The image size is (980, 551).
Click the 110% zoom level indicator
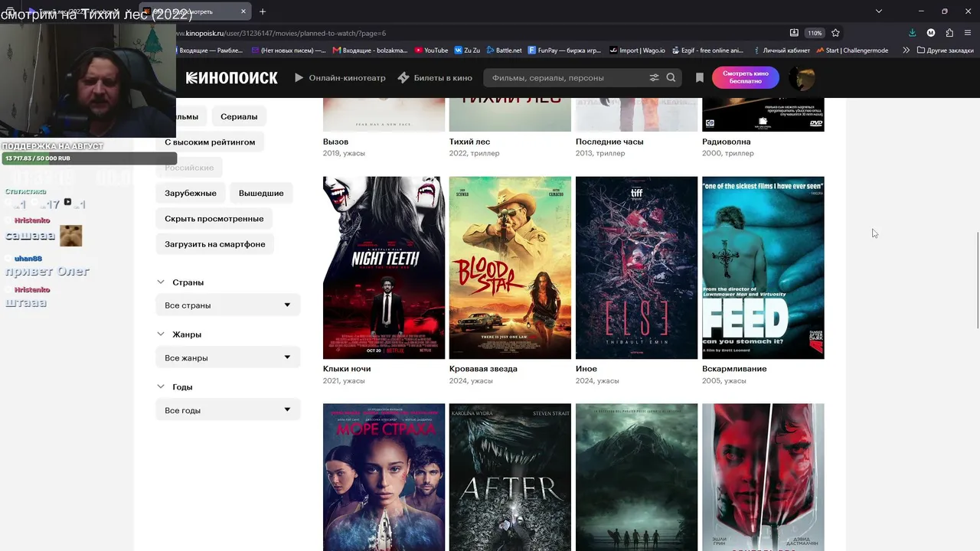(815, 33)
